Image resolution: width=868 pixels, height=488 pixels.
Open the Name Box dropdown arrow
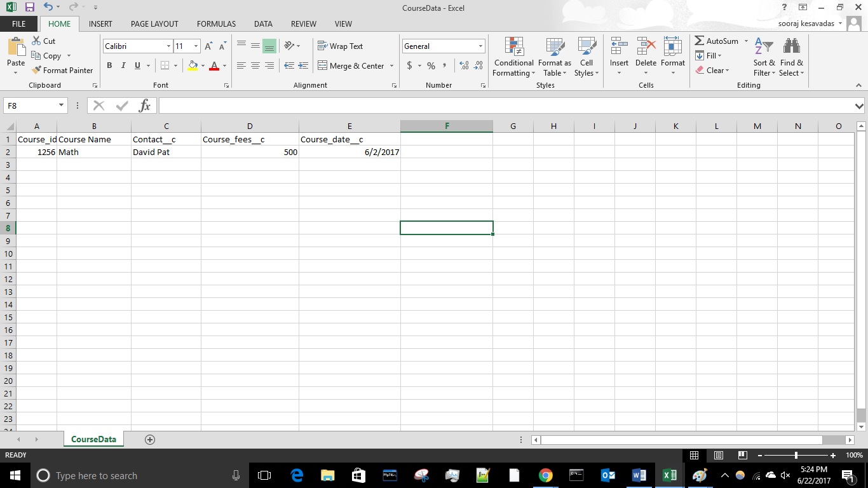tap(62, 106)
